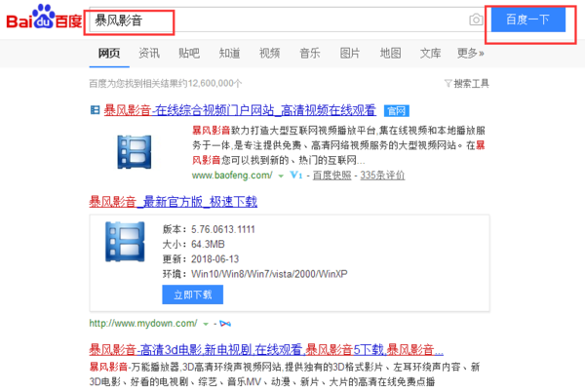585x392 pixels.
Task: Open the 暴风影音_最新官方版_极速下载 link
Action: click(x=174, y=202)
